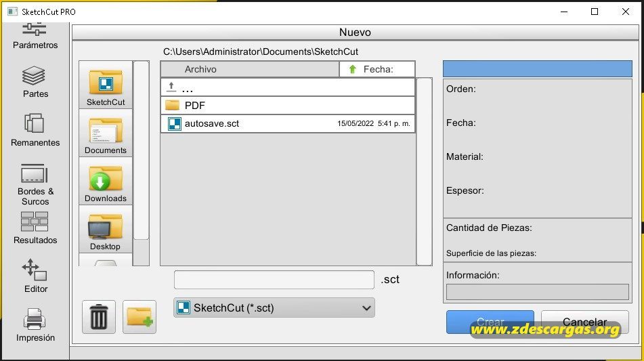Select the SketchCut folder shortcut
This screenshot has width=644, height=361.
(106, 85)
